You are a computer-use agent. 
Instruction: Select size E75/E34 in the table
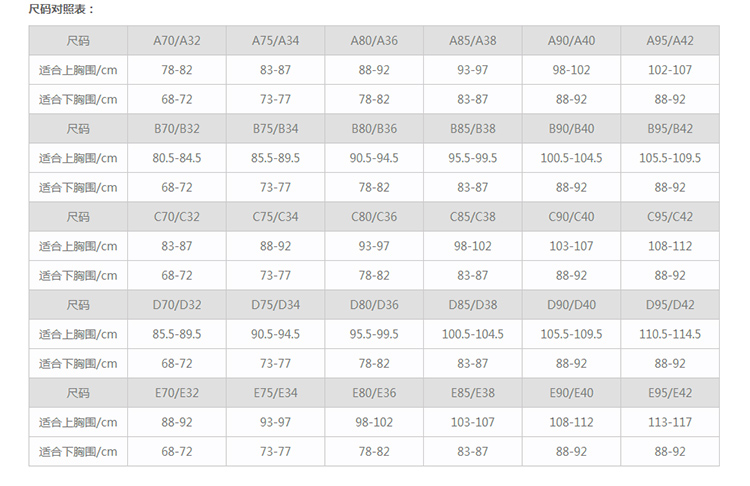tap(275, 393)
